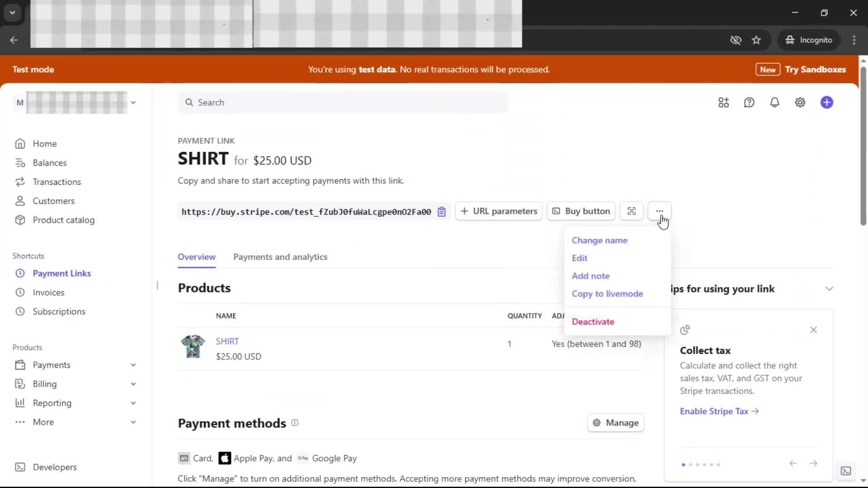This screenshot has width=868, height=488.
Task: Open Payment Links shortcut
Action: pyautogui.click(x=61, y=273)
